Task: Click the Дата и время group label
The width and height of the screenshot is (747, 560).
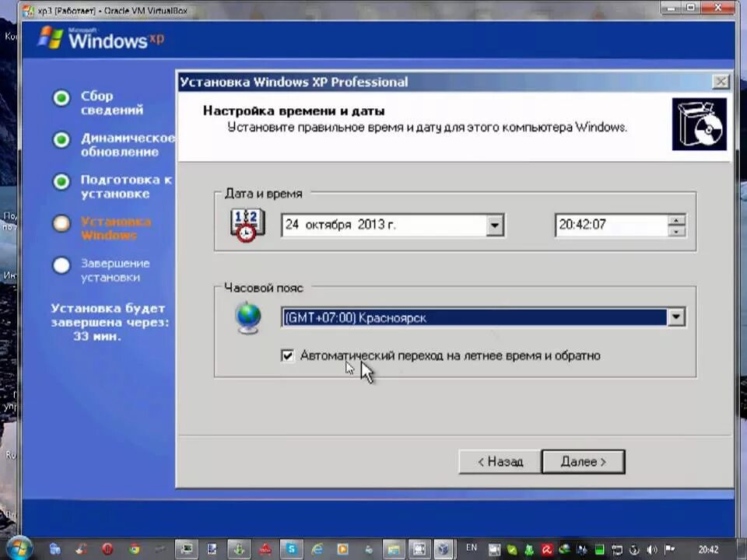Action: coord(264,194)
